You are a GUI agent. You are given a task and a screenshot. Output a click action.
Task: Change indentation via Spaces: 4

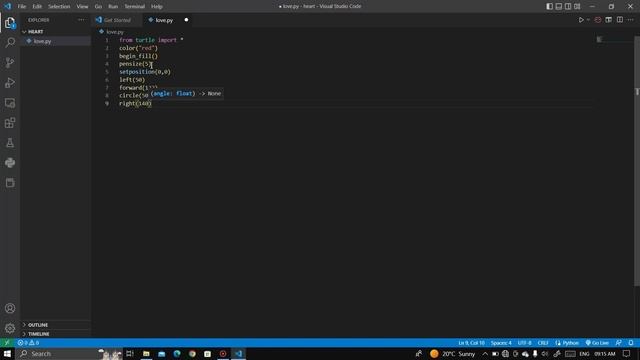[x=501, y=343]
